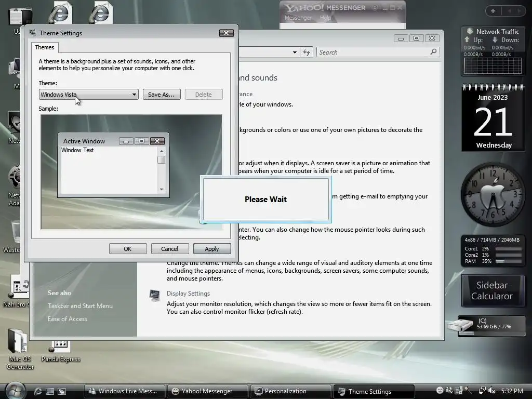Click the search magnifier in Personalization window
The image size is (532, 399).
[434, 52]
